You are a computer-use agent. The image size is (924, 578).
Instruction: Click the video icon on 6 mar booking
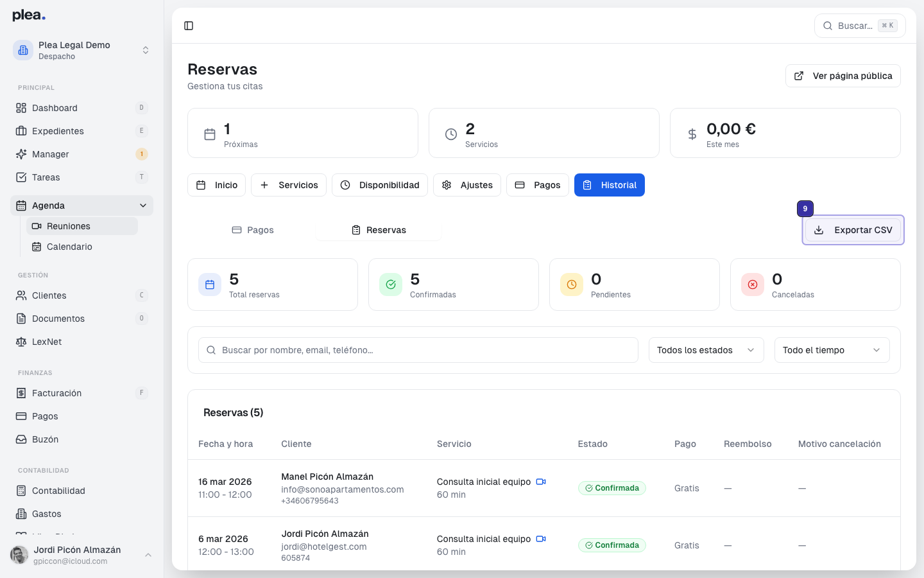541,539
